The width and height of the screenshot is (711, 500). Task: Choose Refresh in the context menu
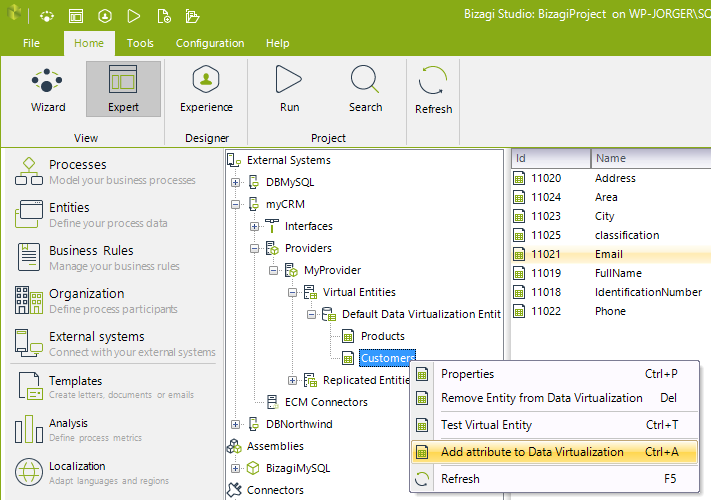(554, 479)
